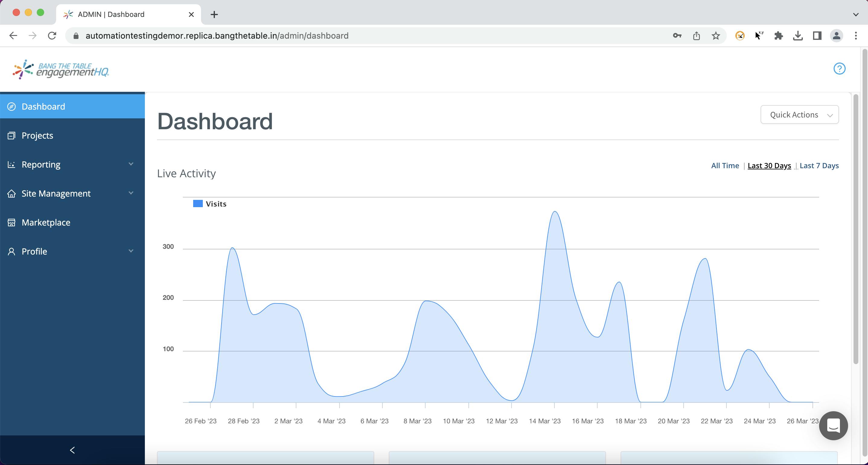Open the browser extensions puzzle icon

tap(778, 36)
